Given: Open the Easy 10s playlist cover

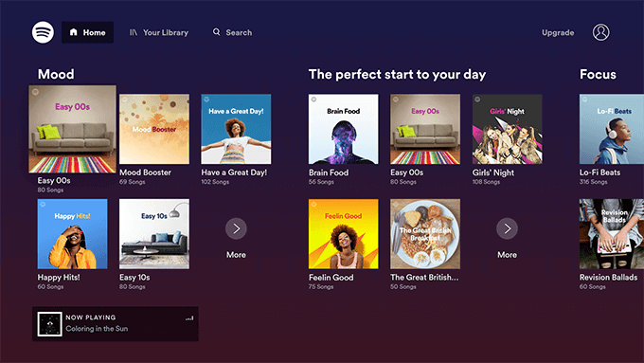Looking at the screenshot, I should pos(154,234).
